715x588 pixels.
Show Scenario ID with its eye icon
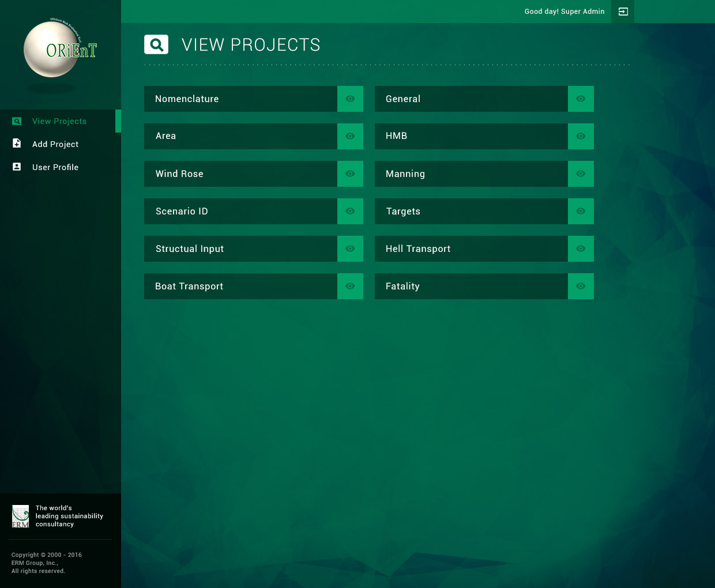(x=350, y=212)
